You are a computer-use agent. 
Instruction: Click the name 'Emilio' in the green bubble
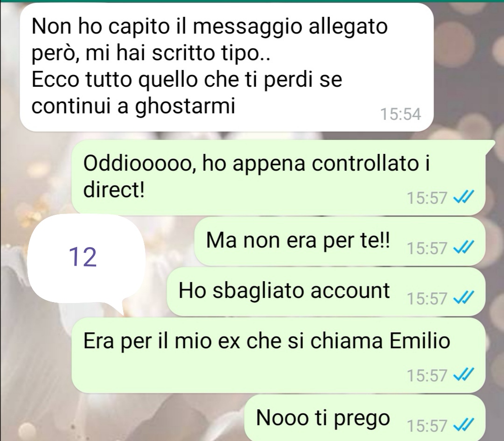click(420, 340)
